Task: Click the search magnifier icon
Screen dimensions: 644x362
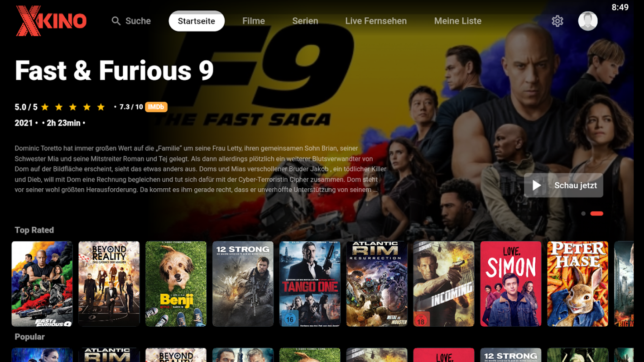Action: point(116,21)
